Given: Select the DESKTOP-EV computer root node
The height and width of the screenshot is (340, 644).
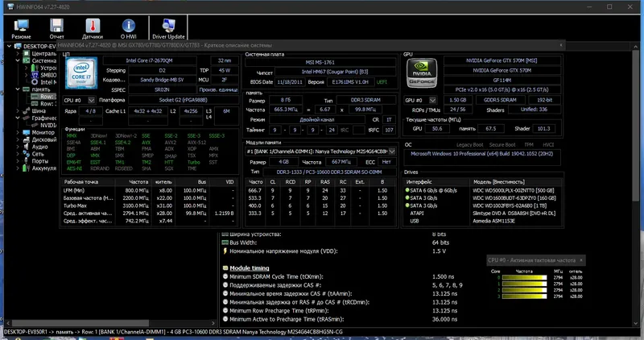Looking at the screenshot, I should [39, 46].
